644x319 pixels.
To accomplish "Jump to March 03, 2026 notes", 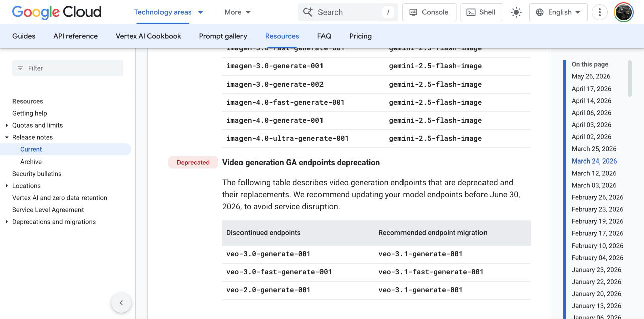I will tap(594, 185).
